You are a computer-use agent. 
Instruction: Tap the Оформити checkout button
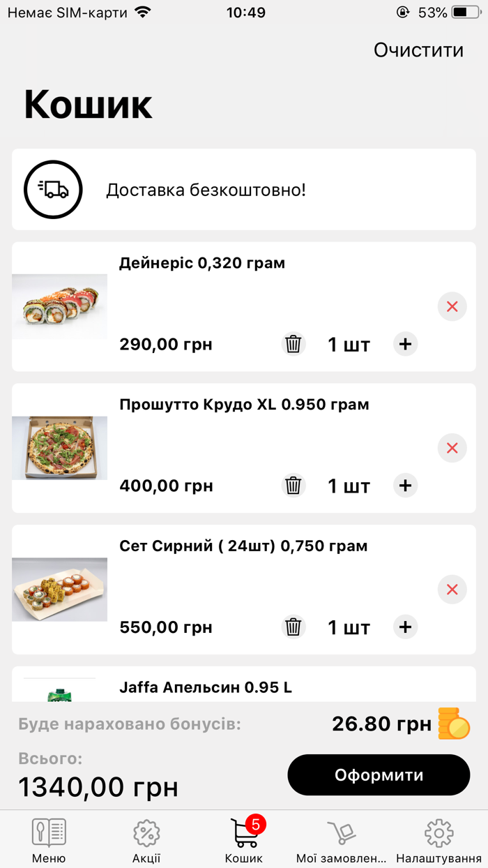point(379,775)
